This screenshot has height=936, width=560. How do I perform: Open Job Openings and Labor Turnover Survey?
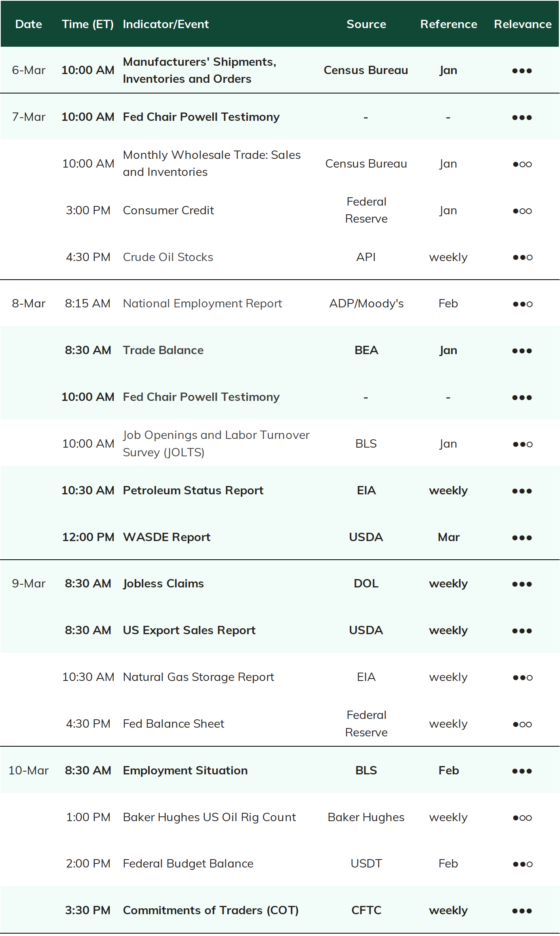coord(216,444)
